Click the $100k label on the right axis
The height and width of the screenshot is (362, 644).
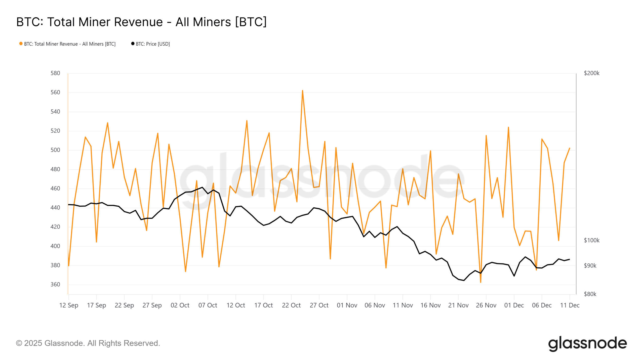(x=591, y=240)
